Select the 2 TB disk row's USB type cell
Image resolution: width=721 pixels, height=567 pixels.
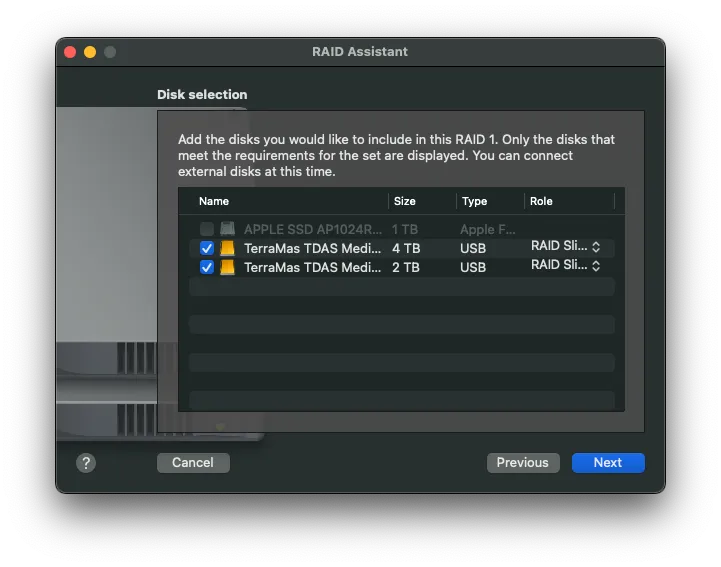click(x=473, y=267)
